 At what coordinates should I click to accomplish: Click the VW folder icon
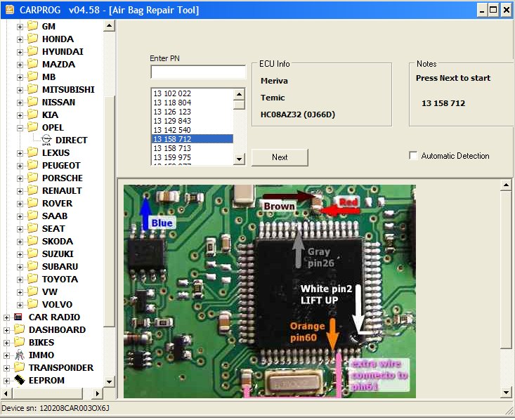click(x=32, y=291)
